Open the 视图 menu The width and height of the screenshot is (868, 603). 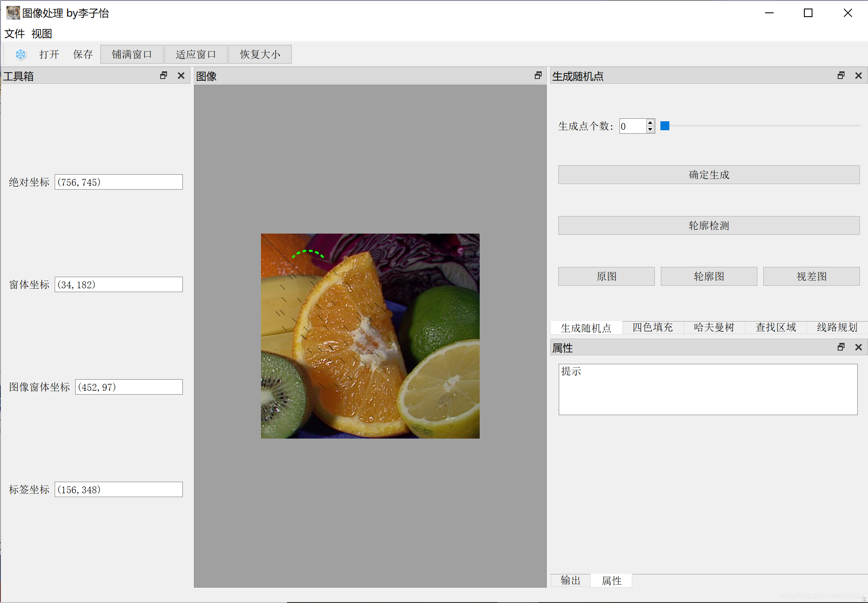(x=42, y=33)
